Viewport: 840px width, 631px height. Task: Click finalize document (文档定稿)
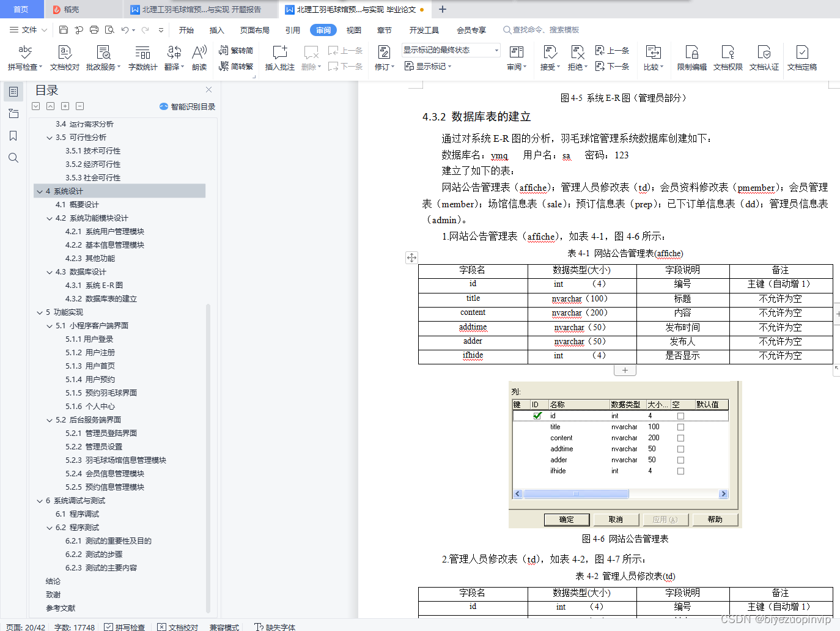802,58
